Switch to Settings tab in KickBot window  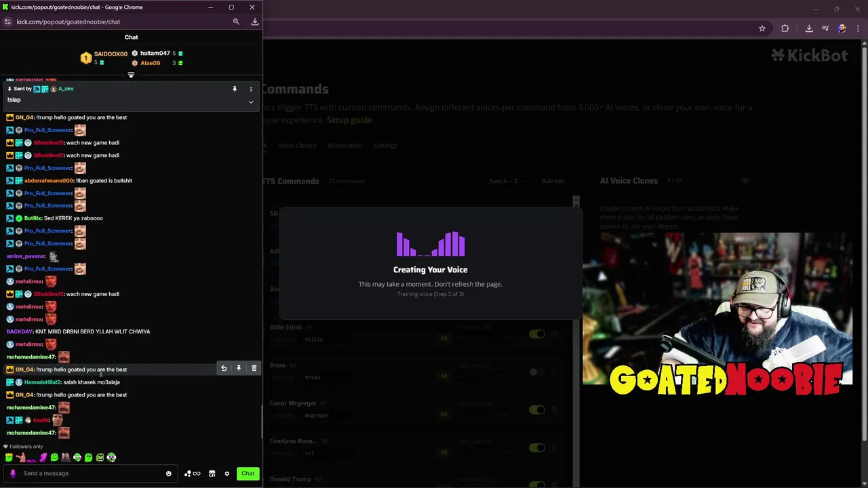coord(385,145)
